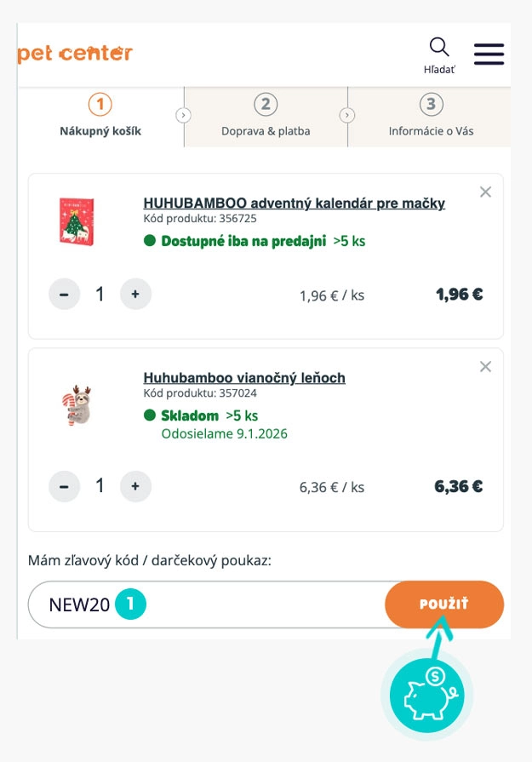The image size is (532, 762).
Task: Click the teal number 1 badge
Action: (131, 604)
